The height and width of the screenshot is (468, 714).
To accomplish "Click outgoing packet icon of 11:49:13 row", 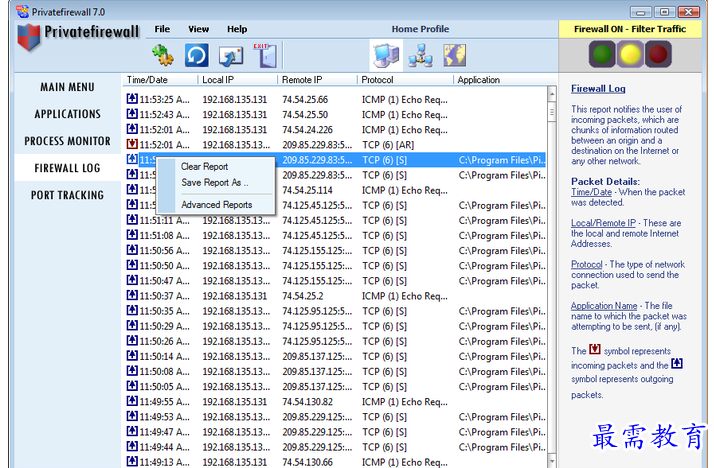I will [132, 461].
